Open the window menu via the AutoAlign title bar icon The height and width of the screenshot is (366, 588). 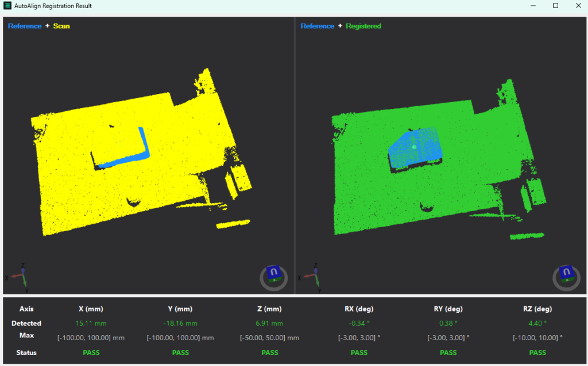(x=7, y=6)
